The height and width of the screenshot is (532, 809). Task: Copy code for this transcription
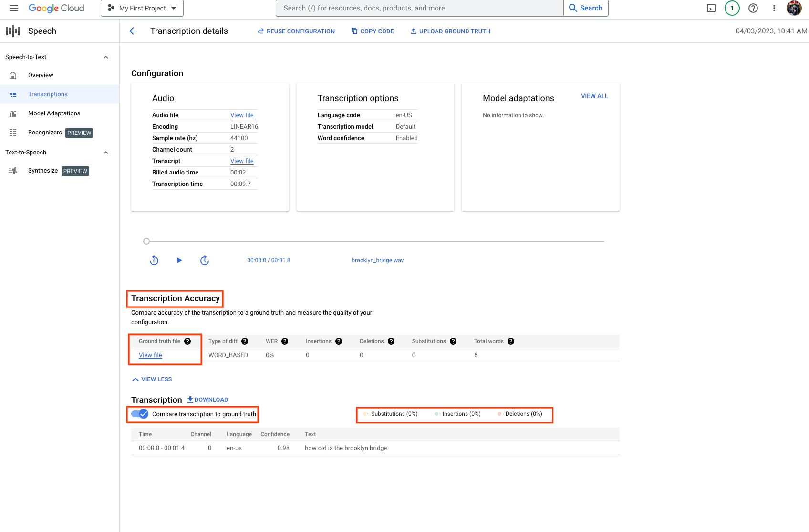(373, 31)
